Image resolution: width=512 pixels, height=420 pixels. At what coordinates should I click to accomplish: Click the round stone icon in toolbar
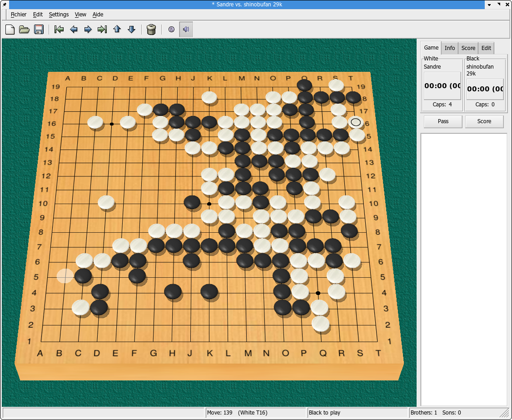tap(171, 30)
